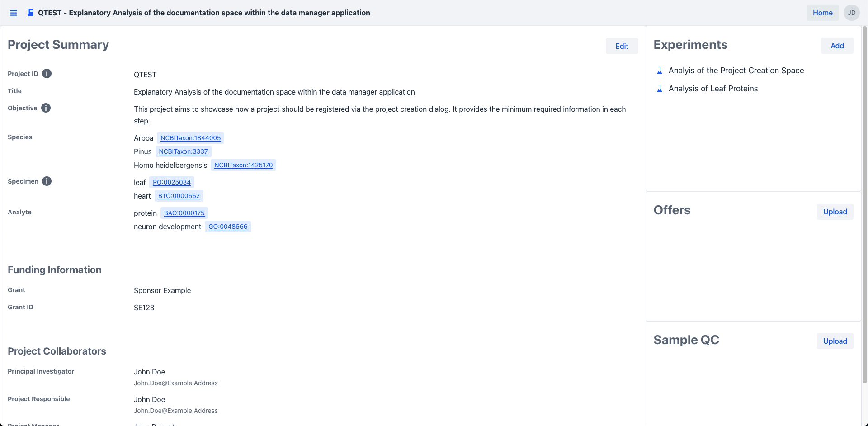The image size is (868, 426).
Task: Click the vertical page scrollbar
Action: [864, 204]
